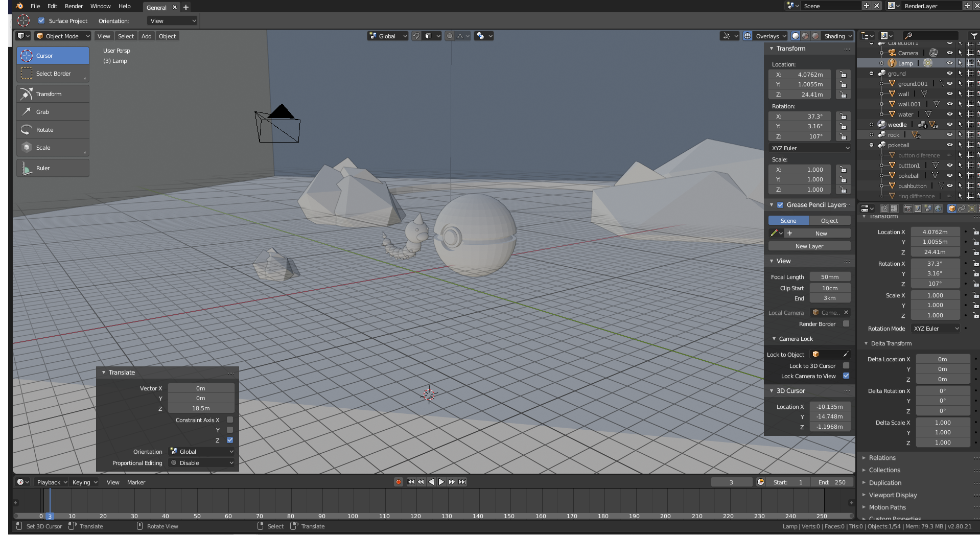Viewport: 980px width, 535px height.
Task: Open the Shading options dropdown
Action: [x=838, y=36]
